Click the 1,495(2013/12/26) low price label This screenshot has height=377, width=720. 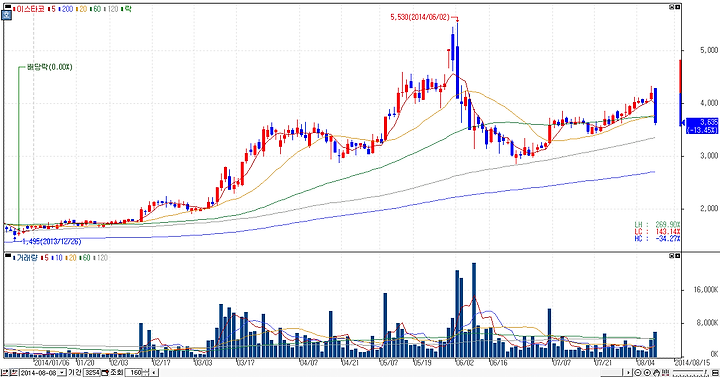[51, 242]
